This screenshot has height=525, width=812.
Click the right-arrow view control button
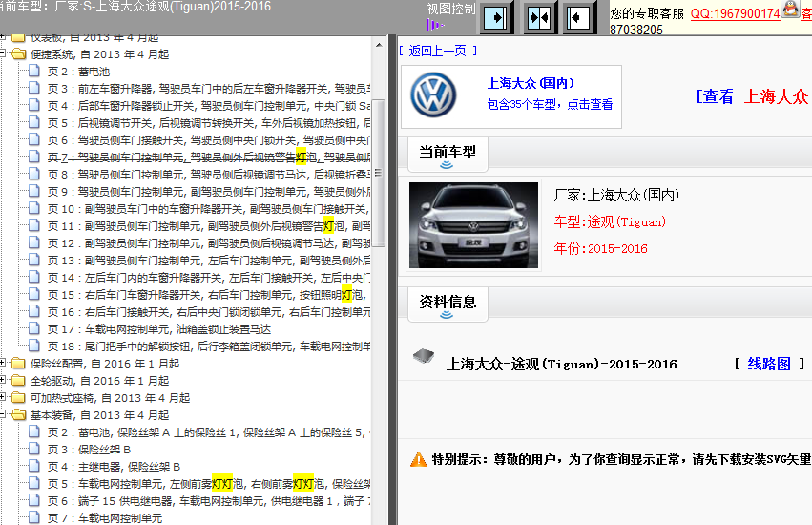coord(496,18)
